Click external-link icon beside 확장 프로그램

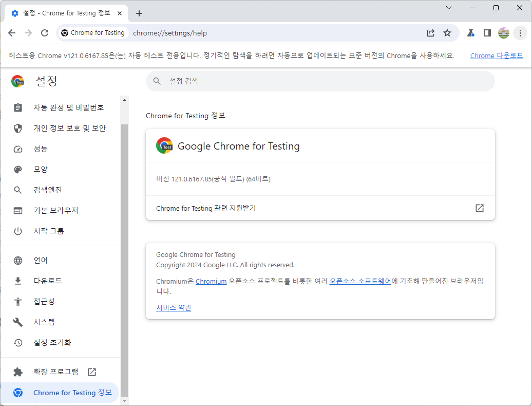92,372
